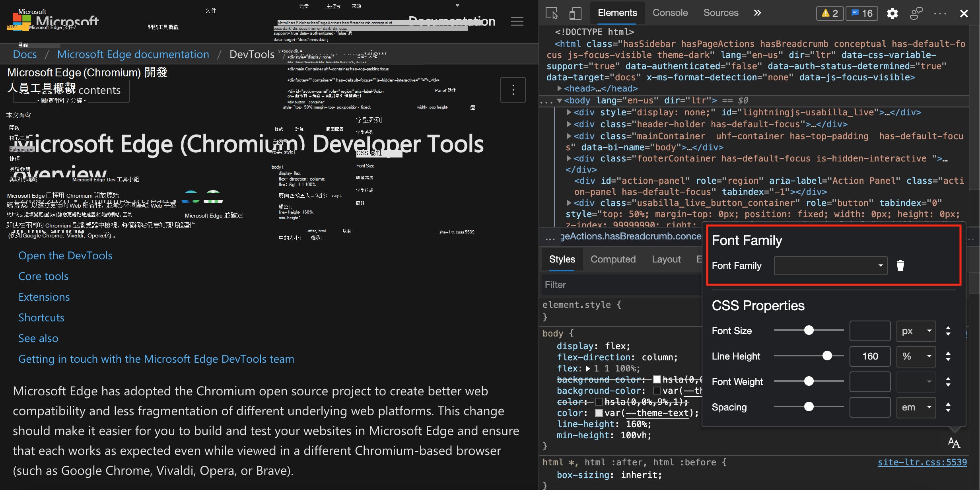Expand the header-holder div node
This screenshot has width=980, height=490.
(569, 124)
